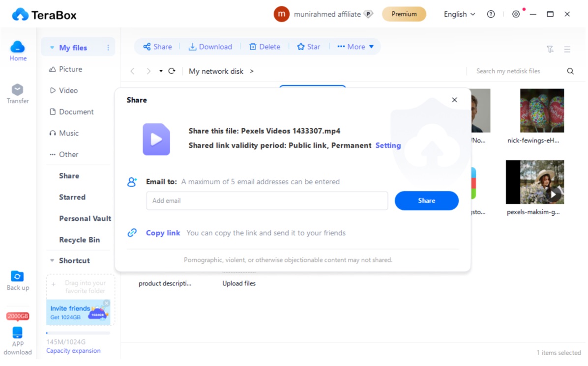
Task: Open the nick-fewings balloon thumbnail
Action: pyautogui.click(x=542, y=111)
